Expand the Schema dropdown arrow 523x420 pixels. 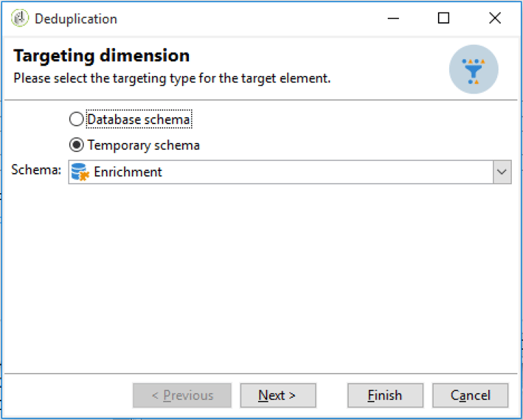coord(502,172)
